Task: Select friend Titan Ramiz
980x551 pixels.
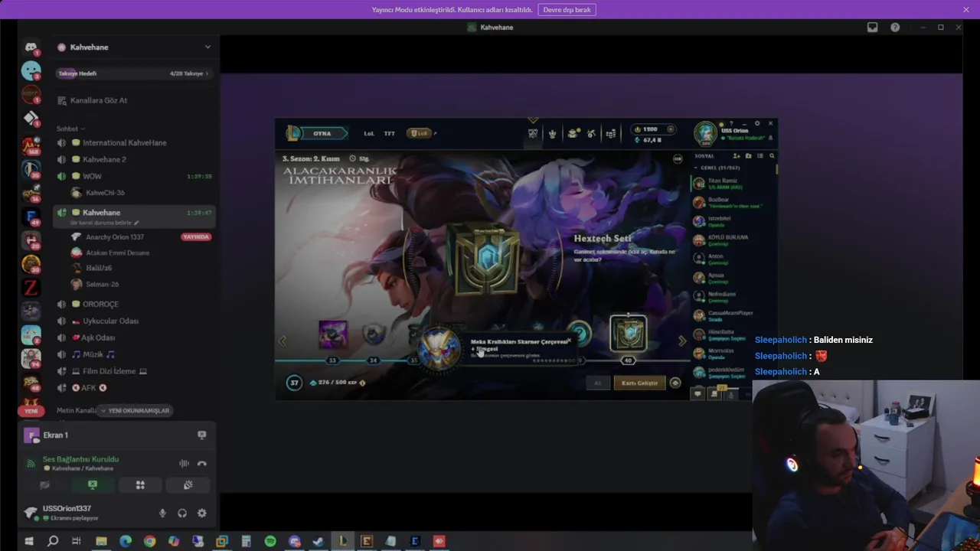Action: 733,184
